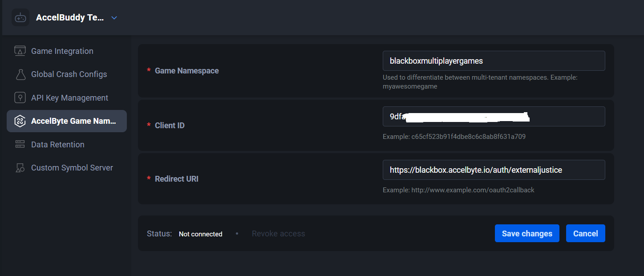Click the Game Namespace helper description text
644x276 pixels.
pyautogui.click(x=480, y=82)
